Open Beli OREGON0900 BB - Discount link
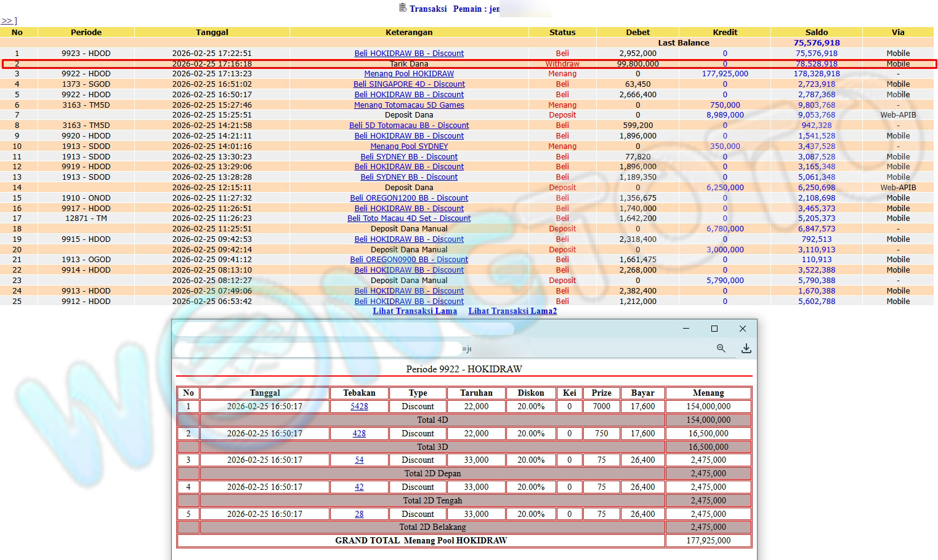 409,260
